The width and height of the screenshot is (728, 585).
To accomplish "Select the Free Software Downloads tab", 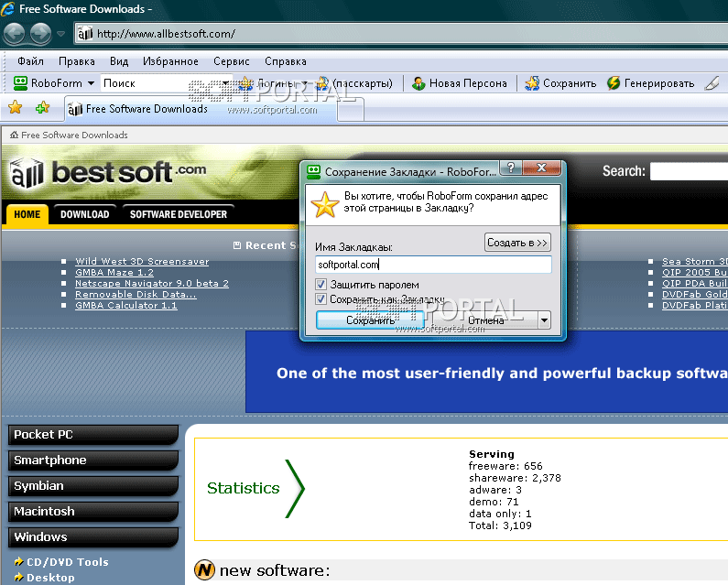I will click(200, 109).
